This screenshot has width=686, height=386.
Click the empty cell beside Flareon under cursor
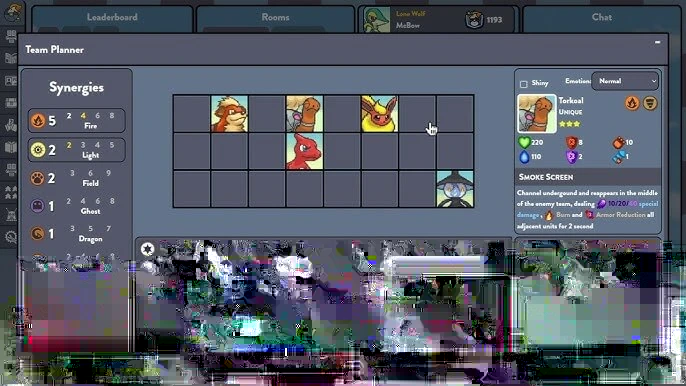417,114
